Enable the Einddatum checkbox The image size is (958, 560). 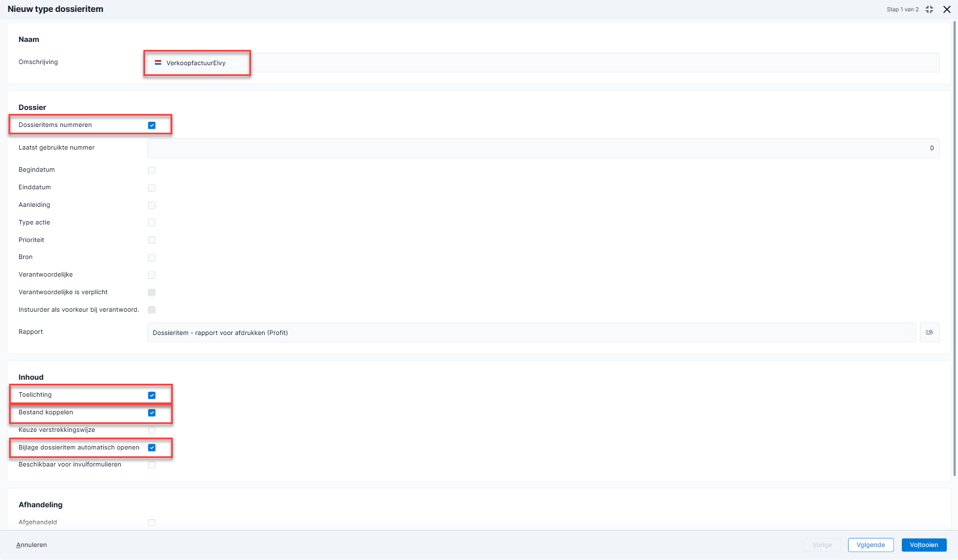tap(152, 188)
